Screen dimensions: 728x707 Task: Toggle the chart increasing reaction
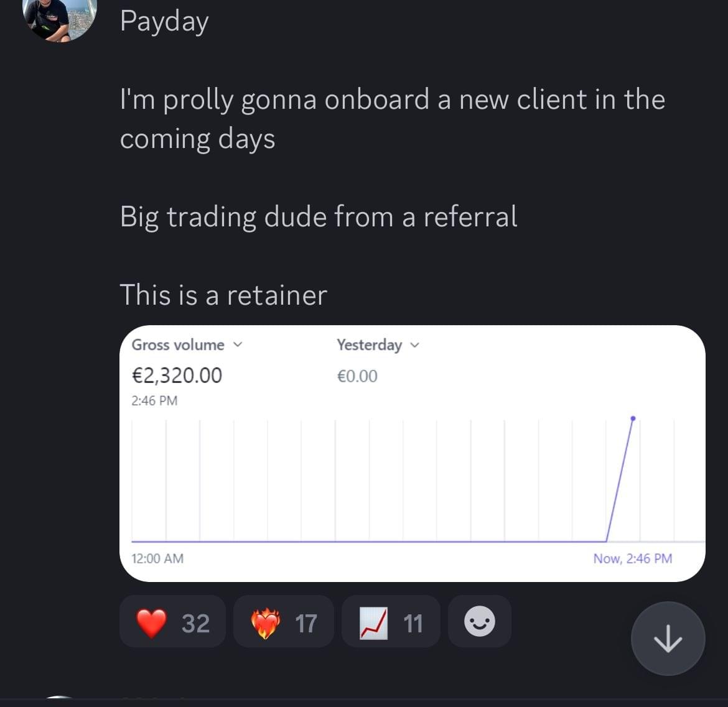pyautogui.click(x=391, y=622)
